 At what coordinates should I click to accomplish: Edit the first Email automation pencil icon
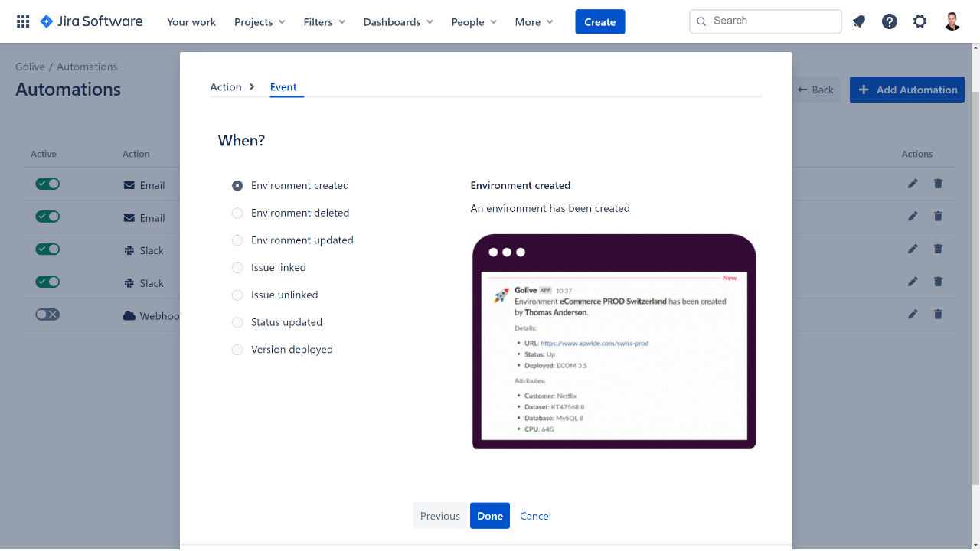click(913, 184)
